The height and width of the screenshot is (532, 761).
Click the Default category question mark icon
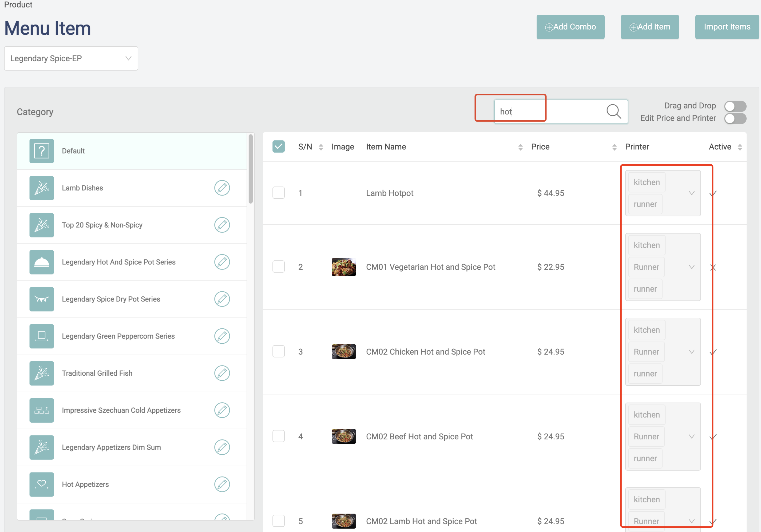41,151
